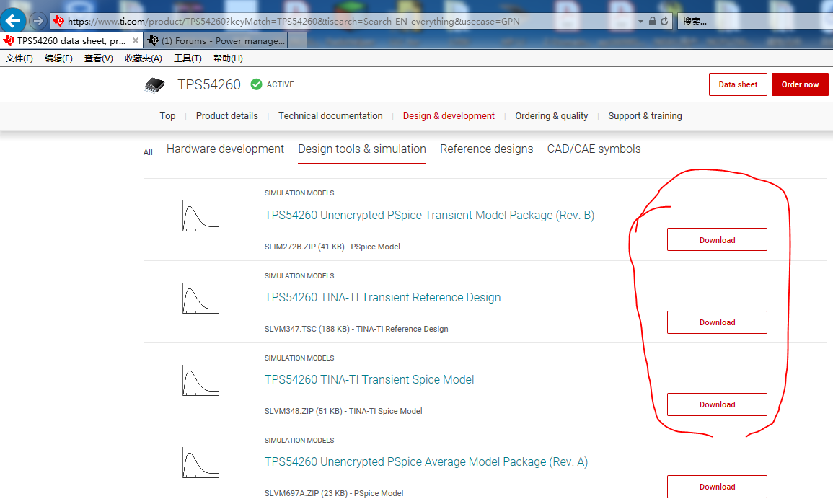Click the TPS54260 chip package image
This screenshot has height=504, width=833.
click(x=154, y=85)
